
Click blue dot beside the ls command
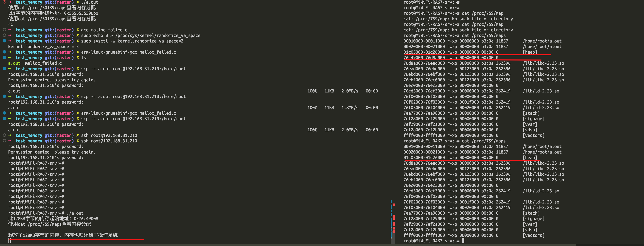[x=4, y=58]
